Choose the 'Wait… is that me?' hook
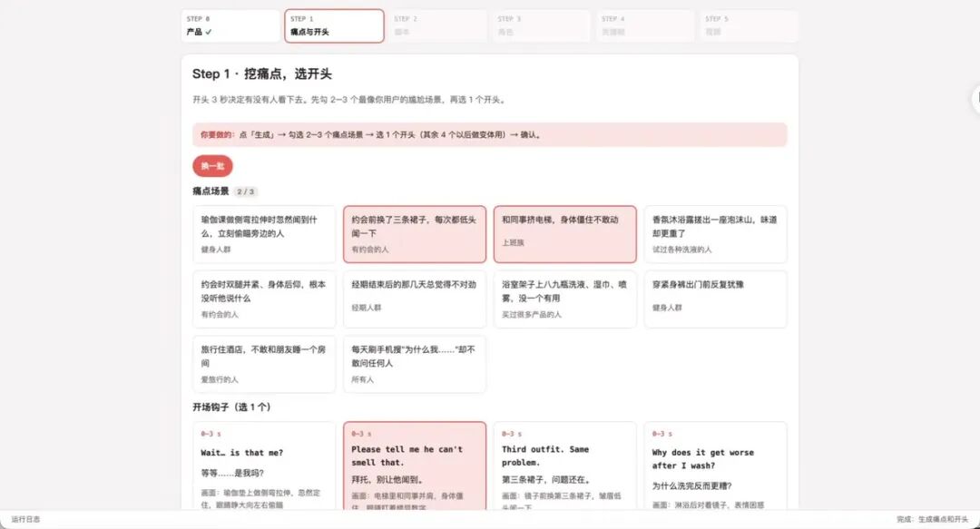 click(x=264, y=465)
